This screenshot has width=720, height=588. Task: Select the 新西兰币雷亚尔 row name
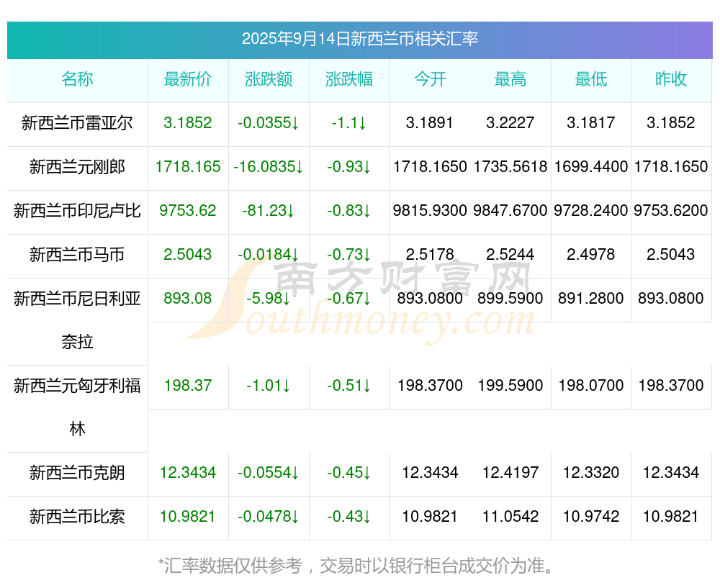pyautogui.click(x=77, y=123)
